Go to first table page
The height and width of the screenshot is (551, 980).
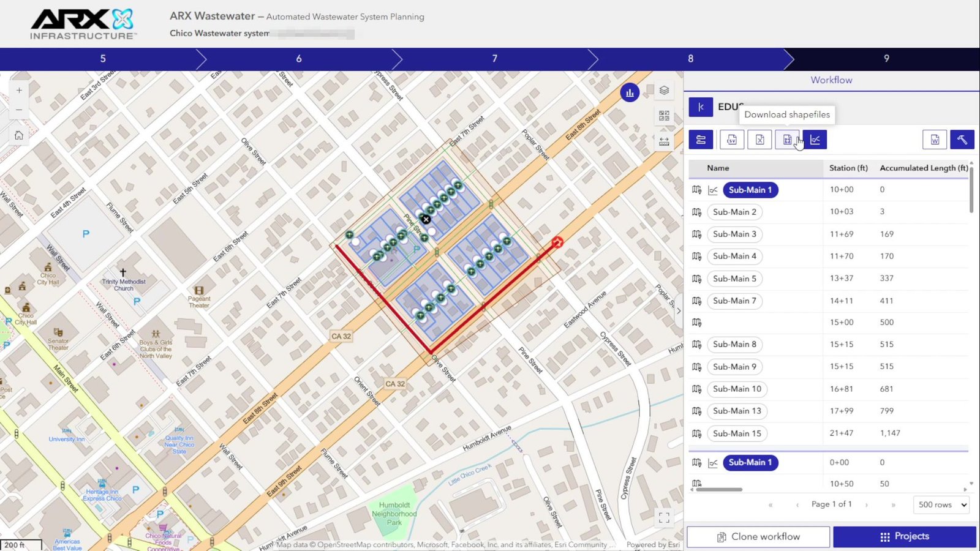771,504
